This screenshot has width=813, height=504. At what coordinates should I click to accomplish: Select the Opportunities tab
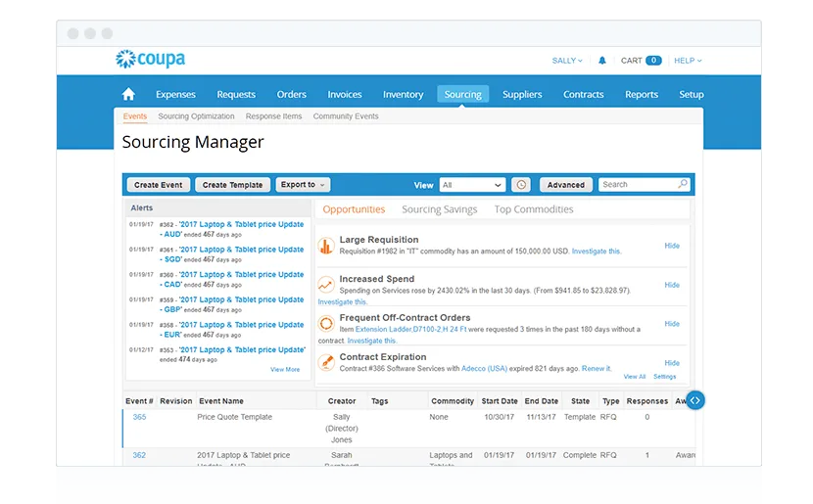354,209
